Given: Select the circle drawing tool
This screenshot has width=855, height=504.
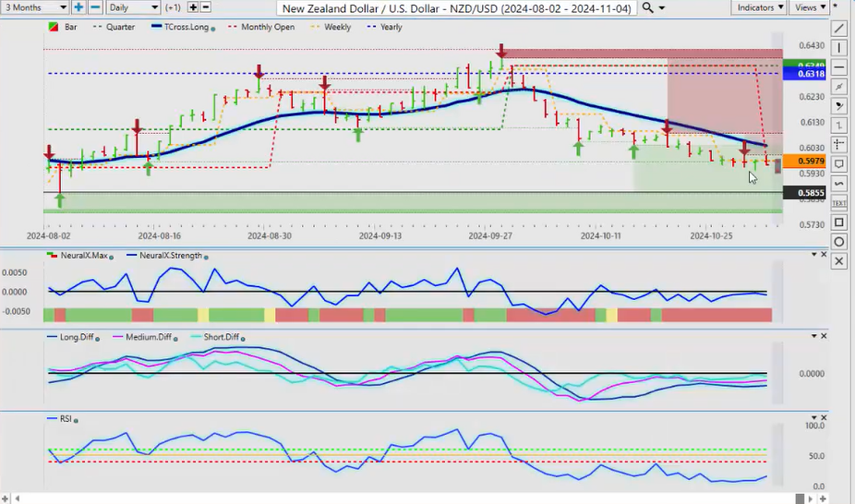Looking at the screenshot, I should click(x=838, y=242).
